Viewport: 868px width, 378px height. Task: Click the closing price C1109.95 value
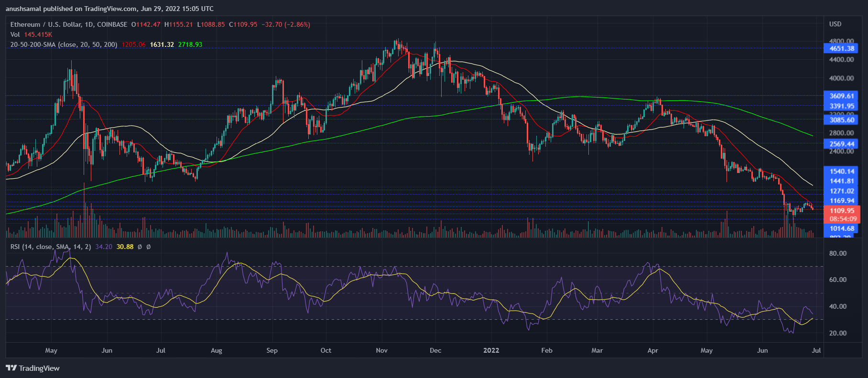243,24
